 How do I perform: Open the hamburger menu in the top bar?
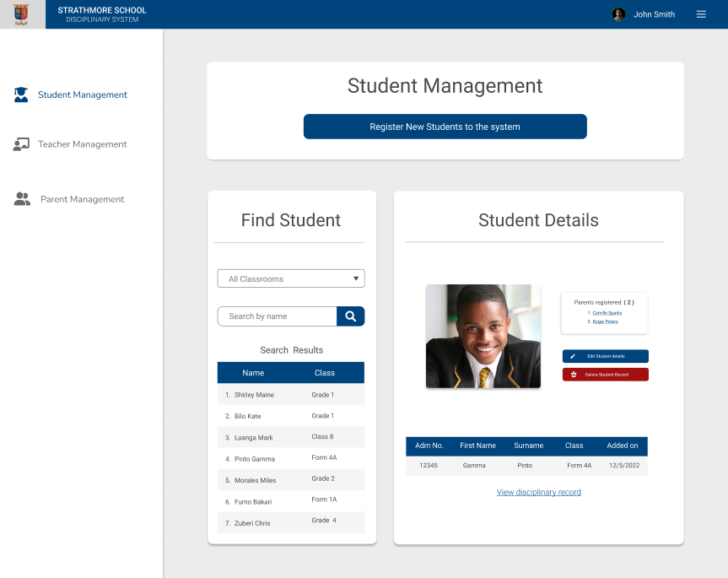click(x=701, y=14)
